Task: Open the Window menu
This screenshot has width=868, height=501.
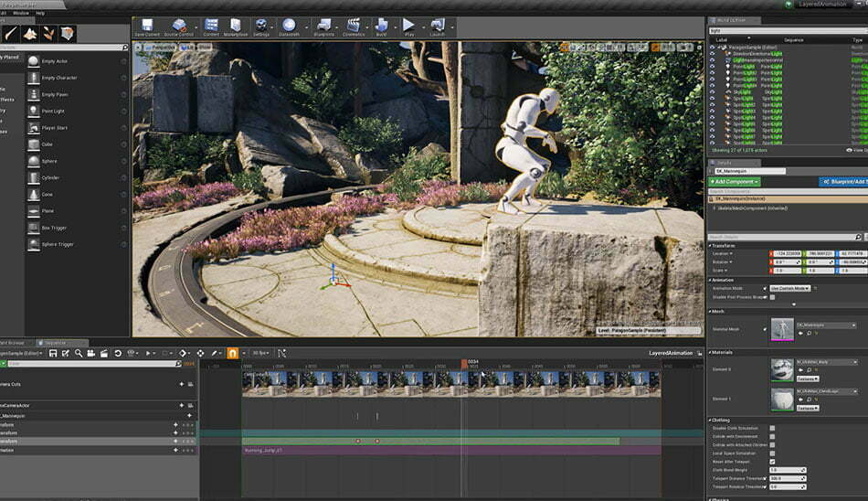Action: point(20,13)
